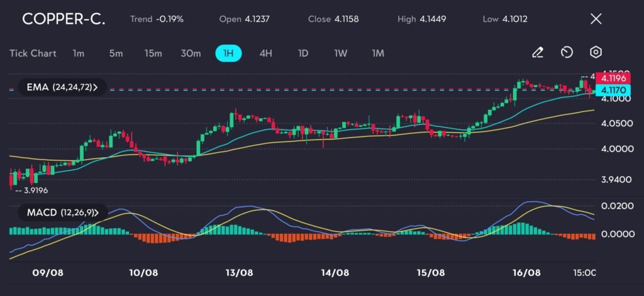Switch to Tick Chart view

click(x=33, y=53)
